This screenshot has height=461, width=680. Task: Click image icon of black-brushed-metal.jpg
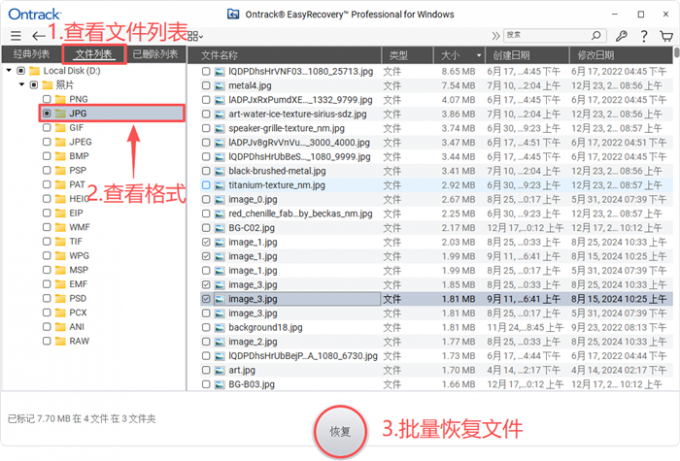click(220, 171)
